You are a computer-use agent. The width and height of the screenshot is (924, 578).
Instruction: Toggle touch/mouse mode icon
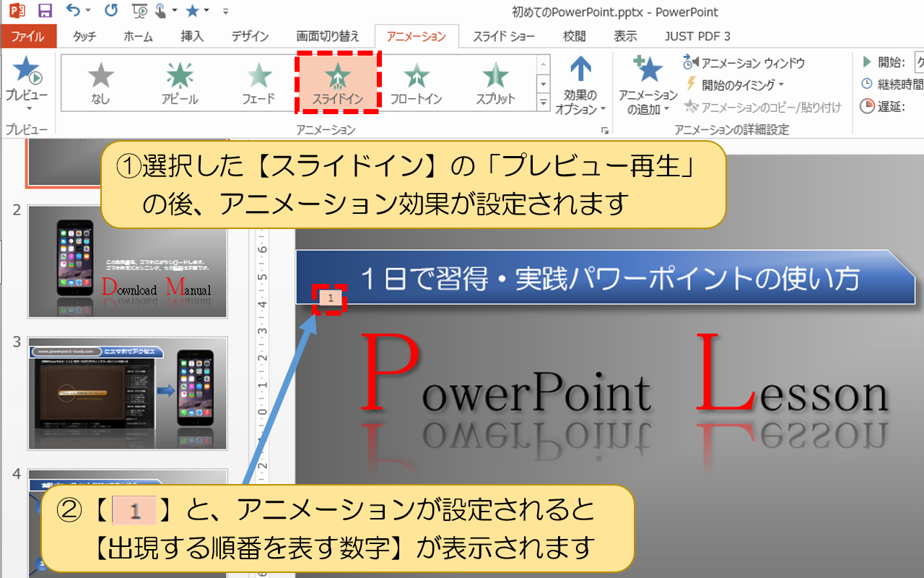(160, 11)
